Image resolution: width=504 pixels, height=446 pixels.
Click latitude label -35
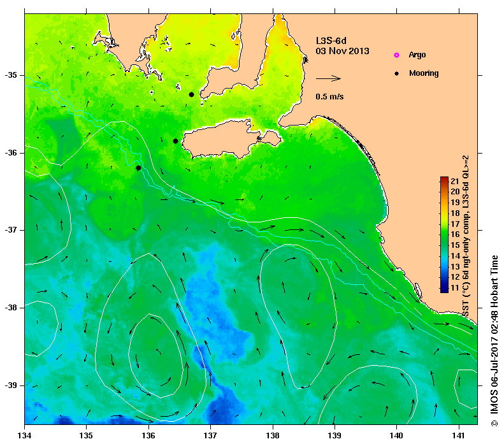11,75
